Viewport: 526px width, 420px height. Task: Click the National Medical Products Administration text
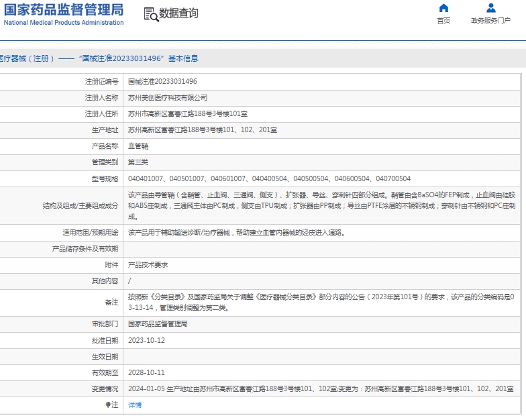point(64,23)
